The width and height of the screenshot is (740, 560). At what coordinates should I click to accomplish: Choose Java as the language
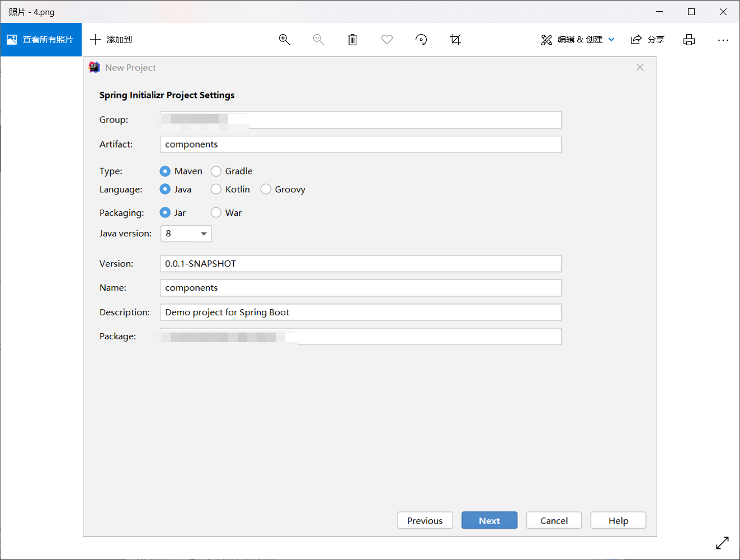click(x=165, y=189)
